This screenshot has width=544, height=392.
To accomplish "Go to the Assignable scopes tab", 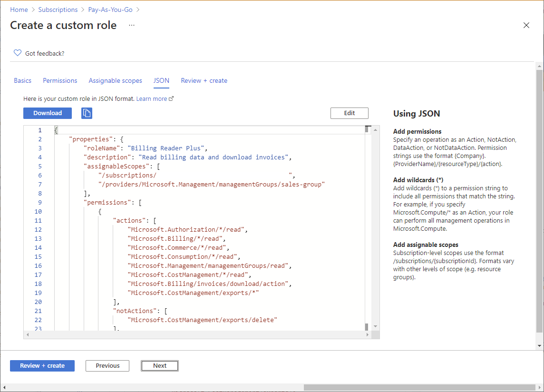I will coord(115,81).
